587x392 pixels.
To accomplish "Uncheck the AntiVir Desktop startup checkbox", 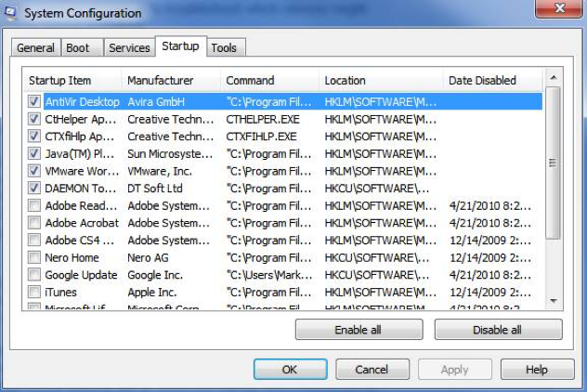I will pyautogui.click(x=34, y=101).
